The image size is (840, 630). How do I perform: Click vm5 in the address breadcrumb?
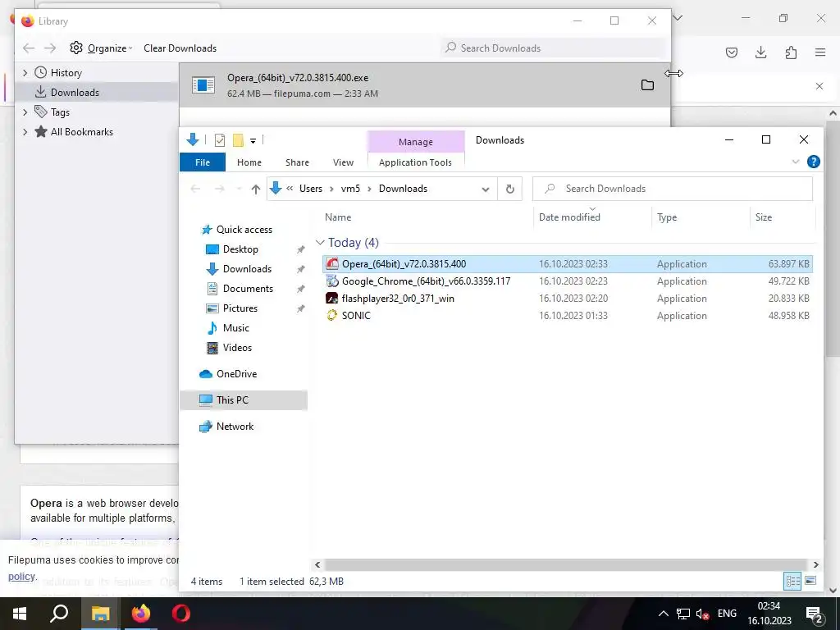click(350, 189)
